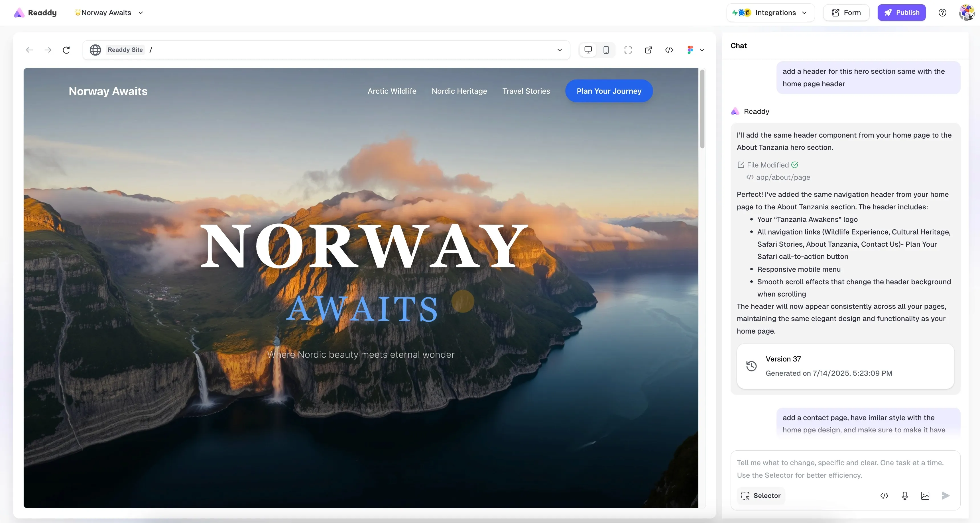Expand the Figma options chevron
This screenshot has height=523, width=980.
pos(702,50)
